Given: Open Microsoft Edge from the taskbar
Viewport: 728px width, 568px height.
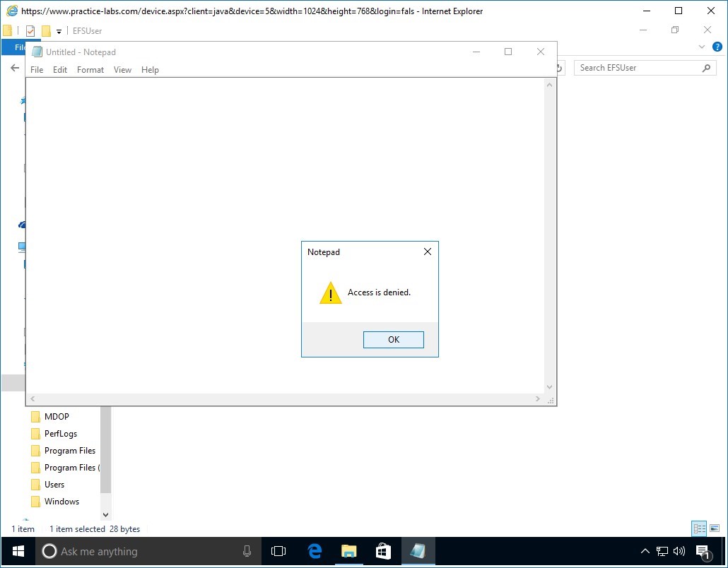Looking at the screenshot, I should [x=314, y=551].
